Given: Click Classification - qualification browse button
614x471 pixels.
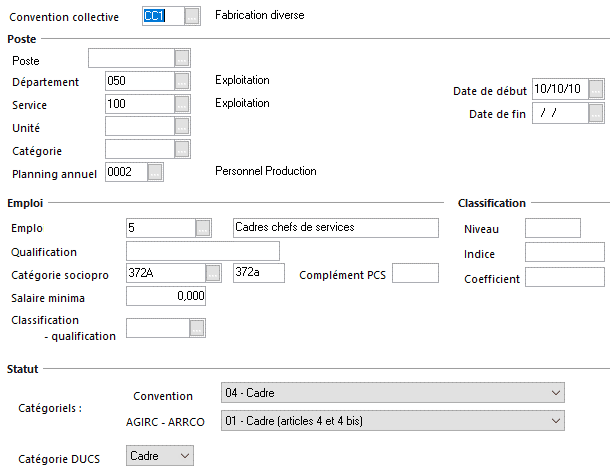Looking at the screenshot, I should 197,328.
